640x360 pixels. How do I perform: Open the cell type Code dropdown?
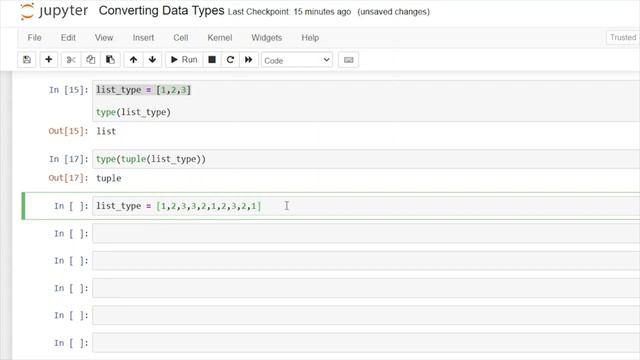pyautogui.click(x=297, y=60)
